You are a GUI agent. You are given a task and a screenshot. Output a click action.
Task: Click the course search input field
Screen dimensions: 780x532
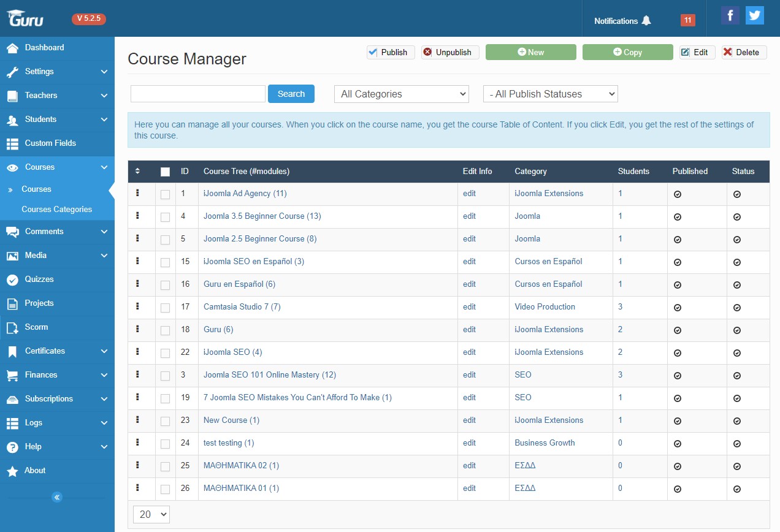click(x=198, y=94)
